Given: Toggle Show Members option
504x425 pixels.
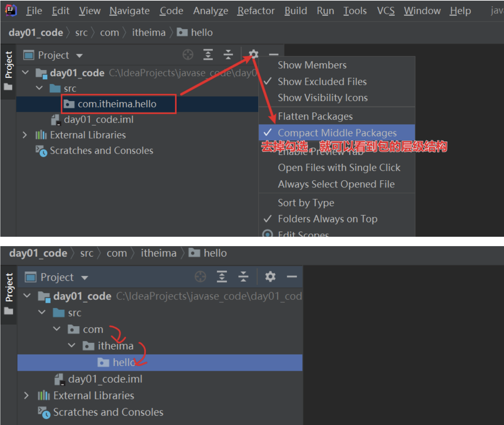Looking at the screenshot, I should 337,65.
